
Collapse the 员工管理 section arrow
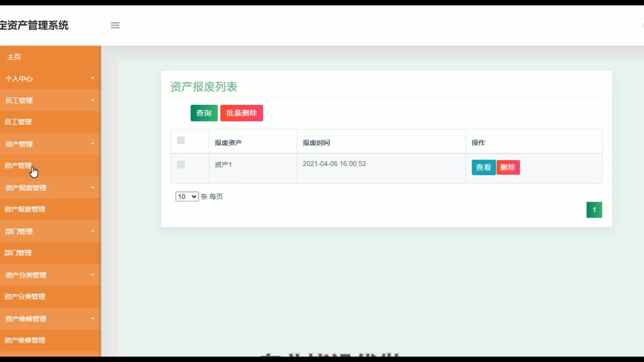tap(93, 100)
